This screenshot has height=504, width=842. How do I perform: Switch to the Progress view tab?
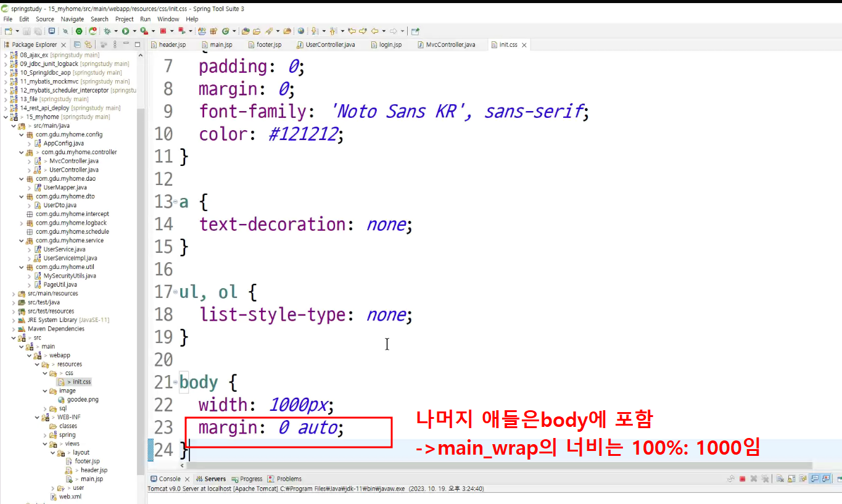pos(247,479)
